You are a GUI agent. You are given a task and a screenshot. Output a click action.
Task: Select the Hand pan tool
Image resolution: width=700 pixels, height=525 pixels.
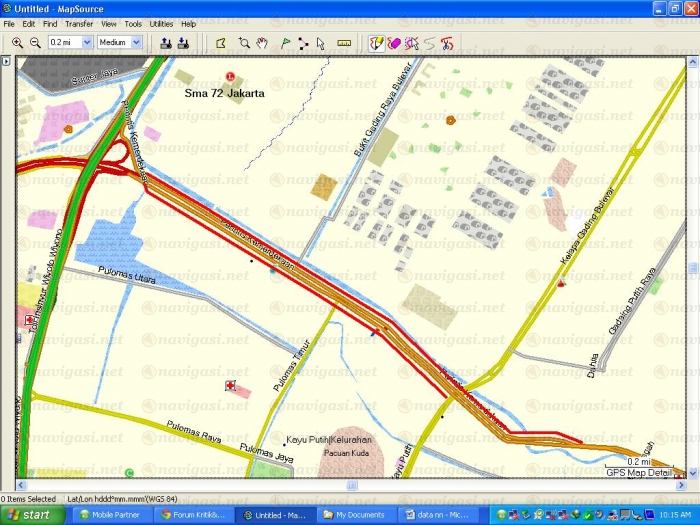coord(262,43)
